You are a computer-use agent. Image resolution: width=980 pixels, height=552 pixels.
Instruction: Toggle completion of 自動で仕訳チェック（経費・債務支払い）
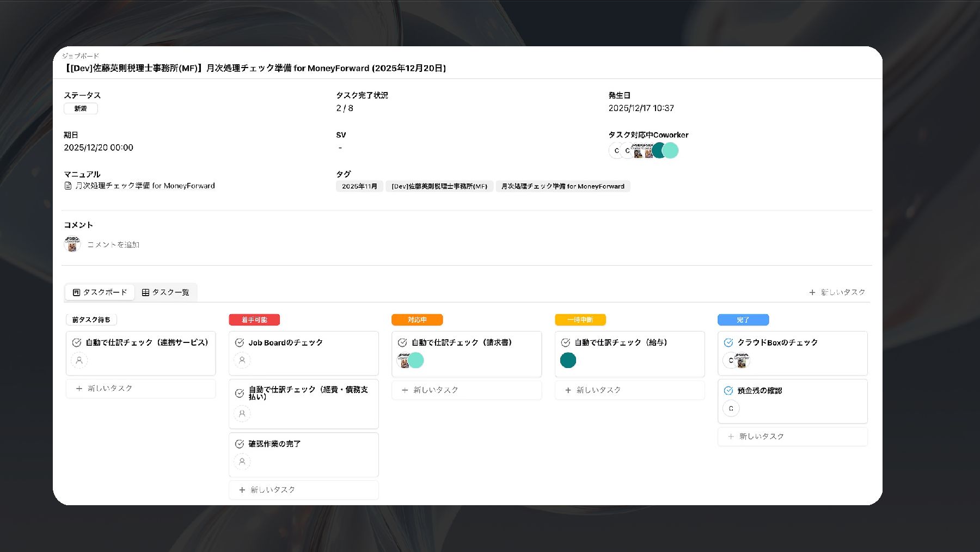[x=239, y=393]
